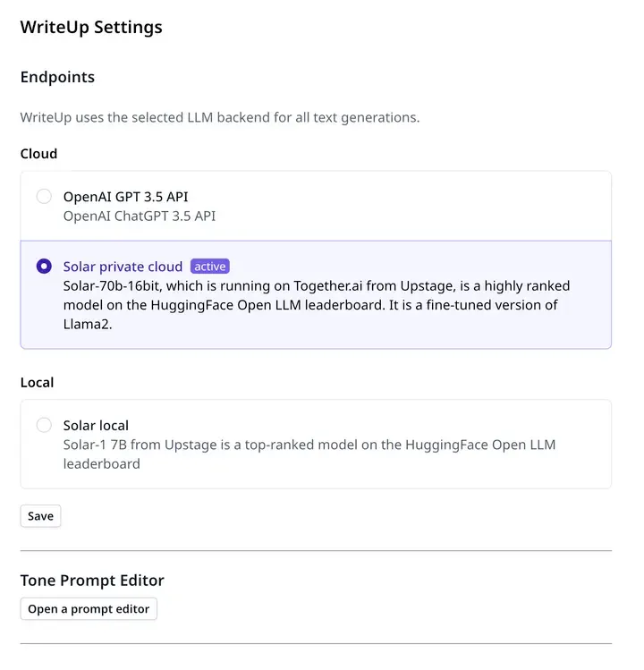Click the purple "active" badge
This screenshot has width=644, height=670.
[210, 267]
